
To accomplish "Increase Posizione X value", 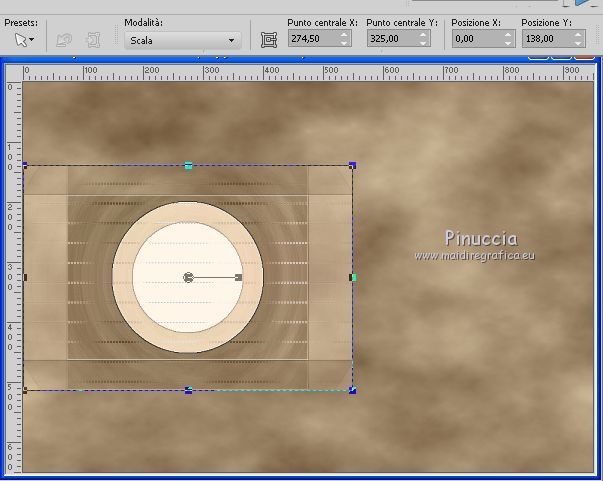I will tap(508, 35).
